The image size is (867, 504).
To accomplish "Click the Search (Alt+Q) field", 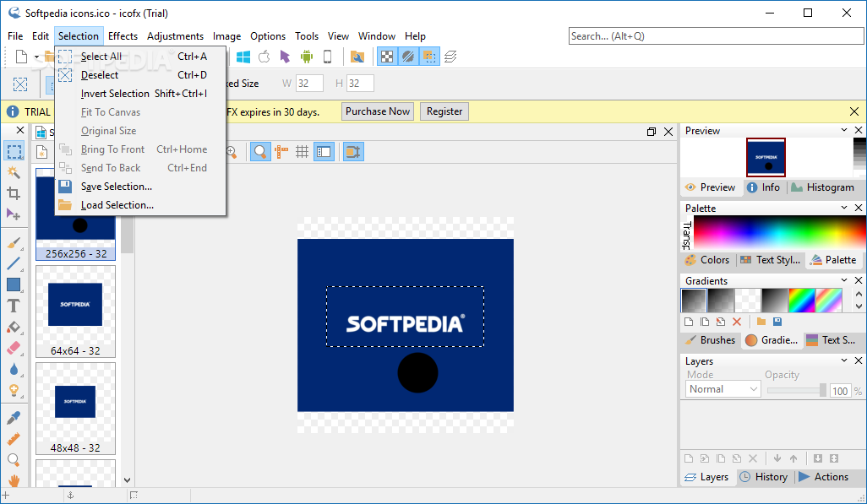I will tap(716, 36).
